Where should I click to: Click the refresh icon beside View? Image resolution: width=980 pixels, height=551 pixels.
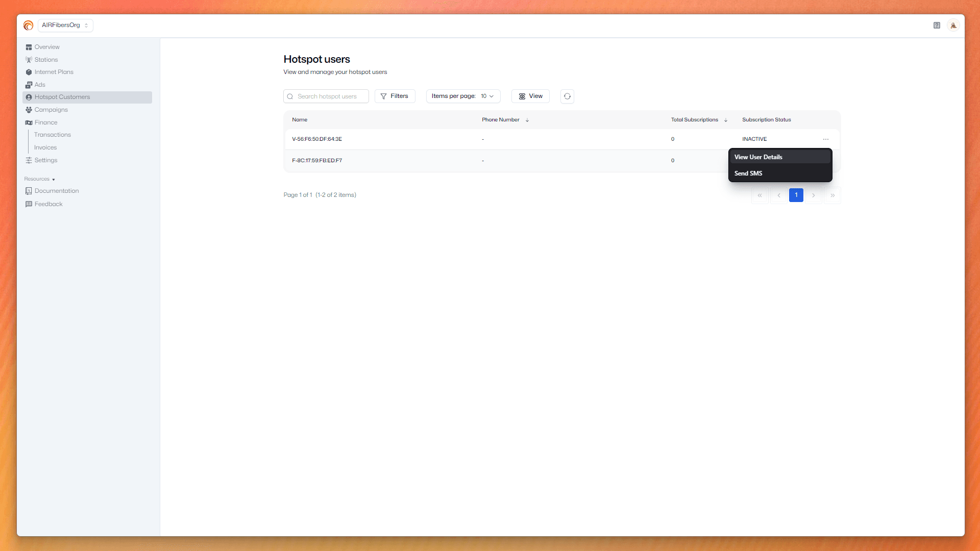click(567, 96)
